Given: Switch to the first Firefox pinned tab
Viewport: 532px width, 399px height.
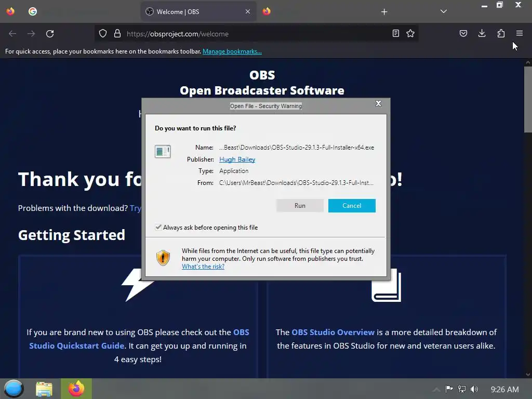Looking at the screenshot, I should (10, 11).
